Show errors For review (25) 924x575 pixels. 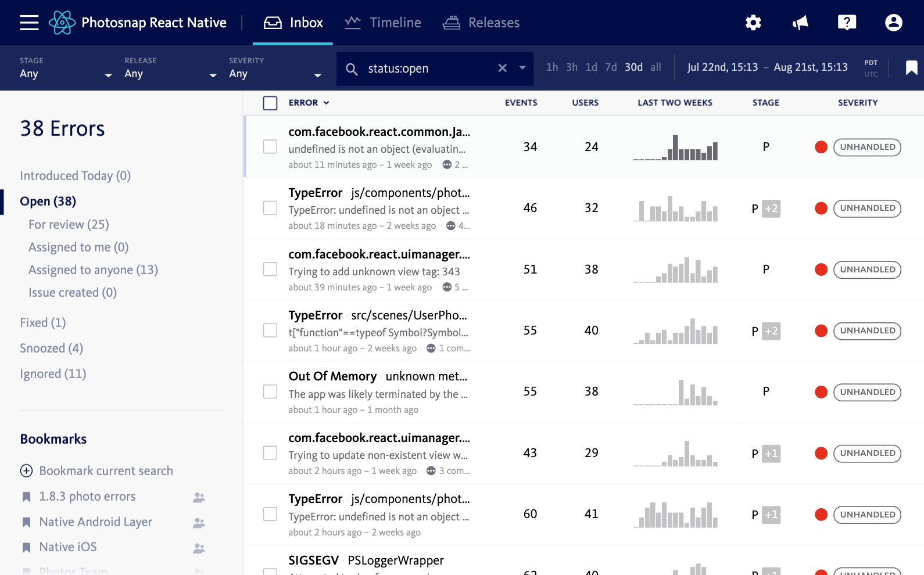[69, 224]
